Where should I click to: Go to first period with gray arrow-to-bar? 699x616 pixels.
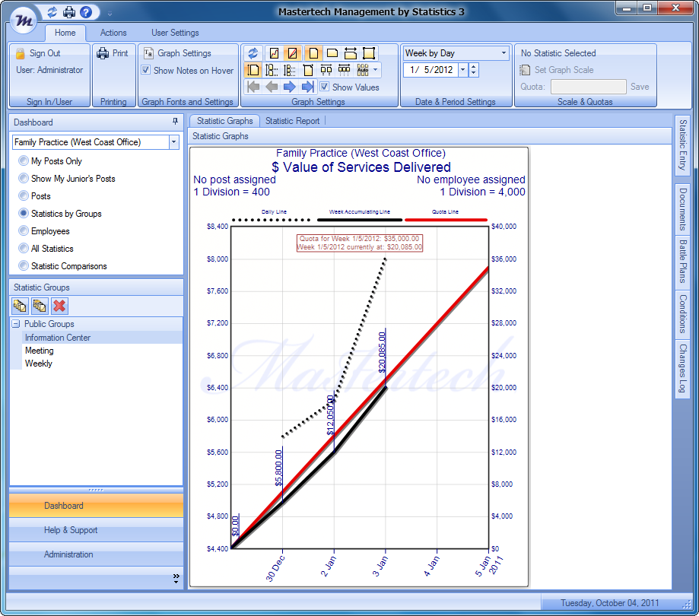(x=253, y=87)
